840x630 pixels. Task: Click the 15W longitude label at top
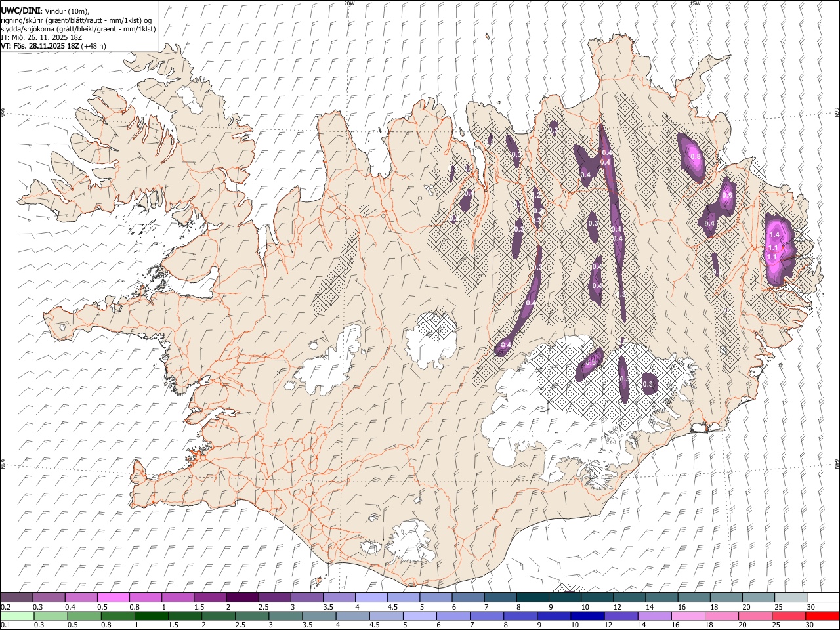coord(695,3)
